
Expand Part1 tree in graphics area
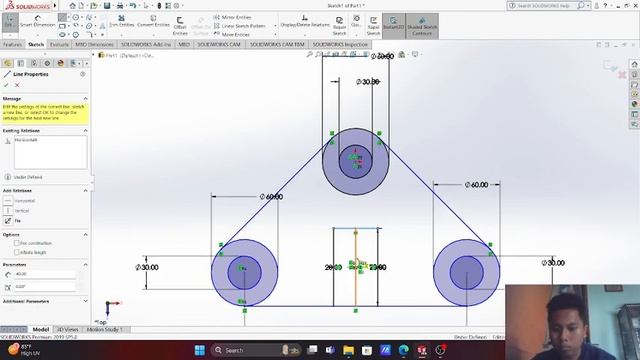(x=94, y=55)
